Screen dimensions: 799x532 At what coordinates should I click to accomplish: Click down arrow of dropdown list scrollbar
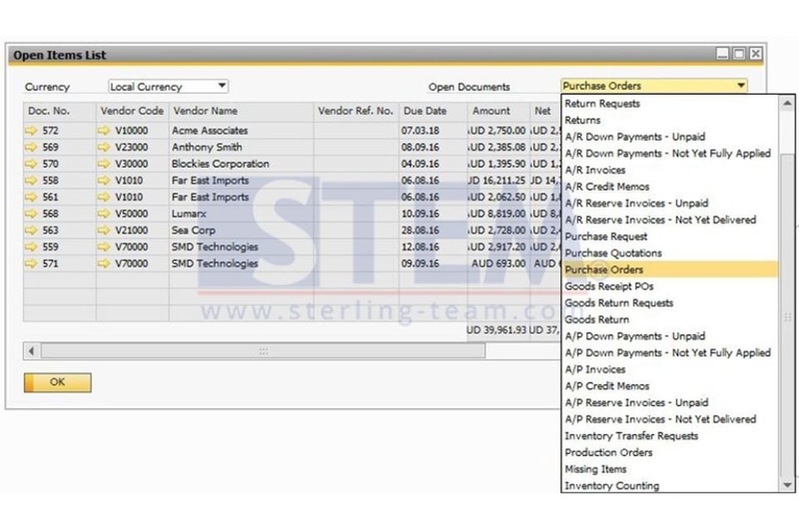787,485
